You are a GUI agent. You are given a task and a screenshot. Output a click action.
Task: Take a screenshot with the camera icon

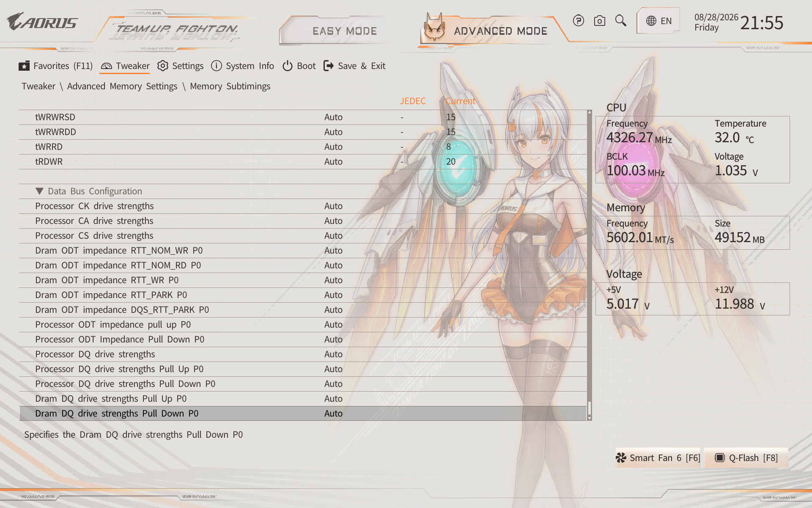(600, 20)
